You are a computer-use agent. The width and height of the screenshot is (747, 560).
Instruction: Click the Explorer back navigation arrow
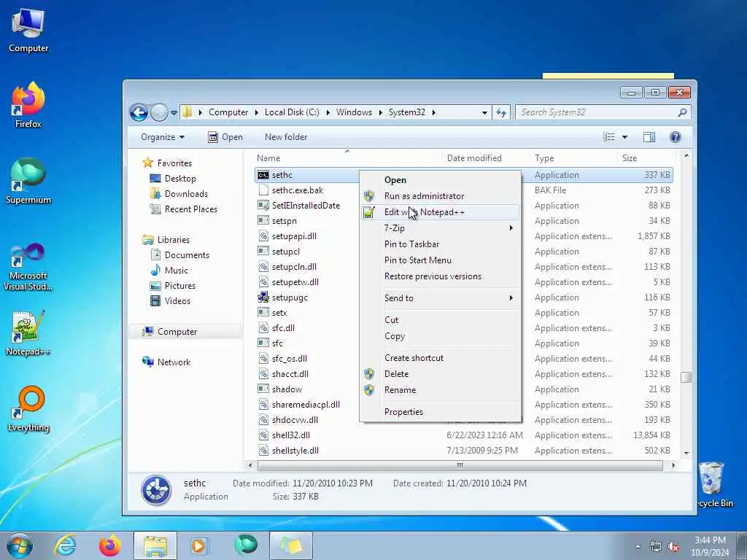139,113
